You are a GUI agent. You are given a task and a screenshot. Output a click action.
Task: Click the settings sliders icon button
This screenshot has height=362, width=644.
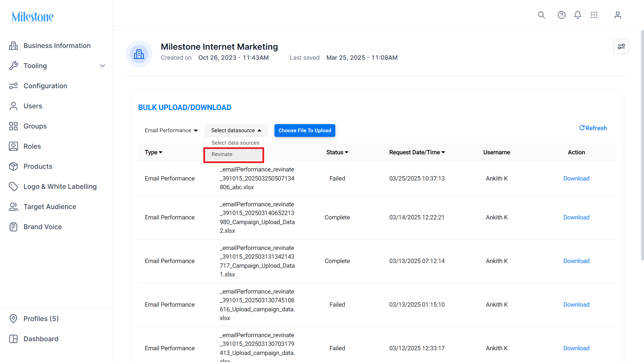tap(621, 47)
